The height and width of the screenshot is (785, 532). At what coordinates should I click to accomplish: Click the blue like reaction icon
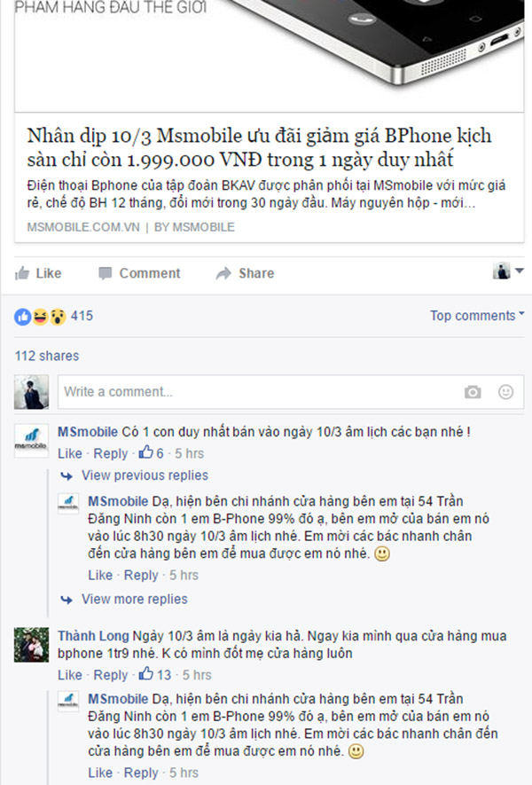pos(22,317)
